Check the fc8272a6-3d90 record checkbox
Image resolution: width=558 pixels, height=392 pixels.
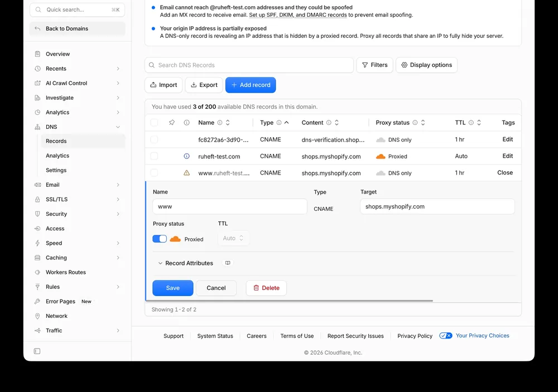click(154, 139)
